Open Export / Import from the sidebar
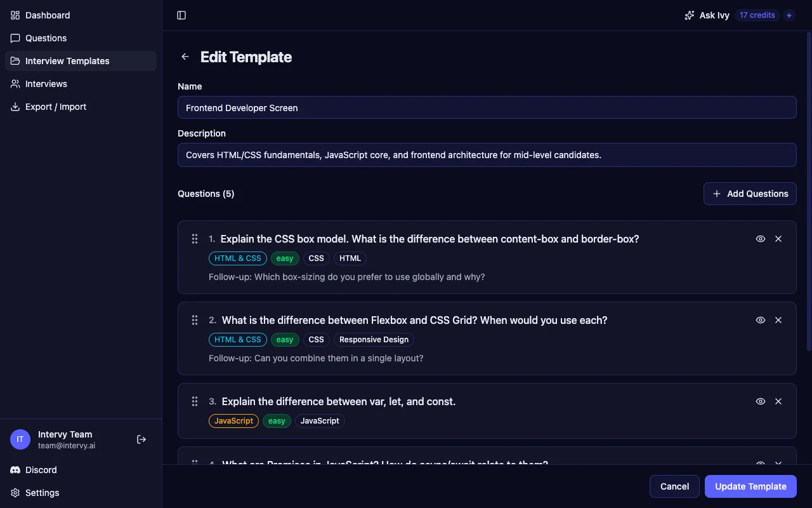This screenshot has width=812, height=508. coord(55,107)
